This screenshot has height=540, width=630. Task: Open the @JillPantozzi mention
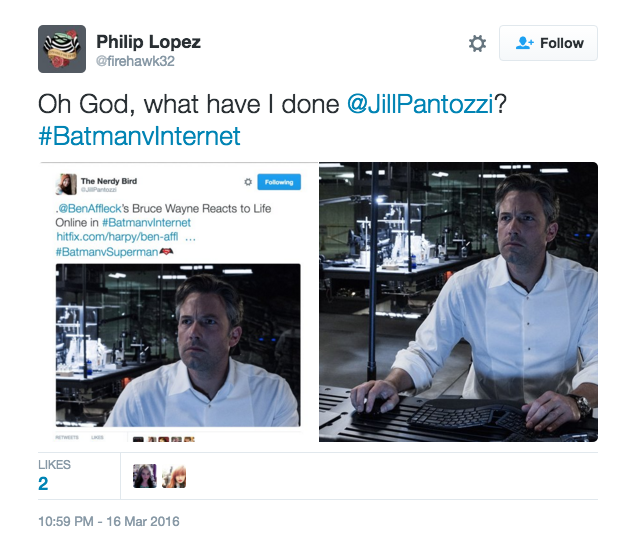coord(420,104)
